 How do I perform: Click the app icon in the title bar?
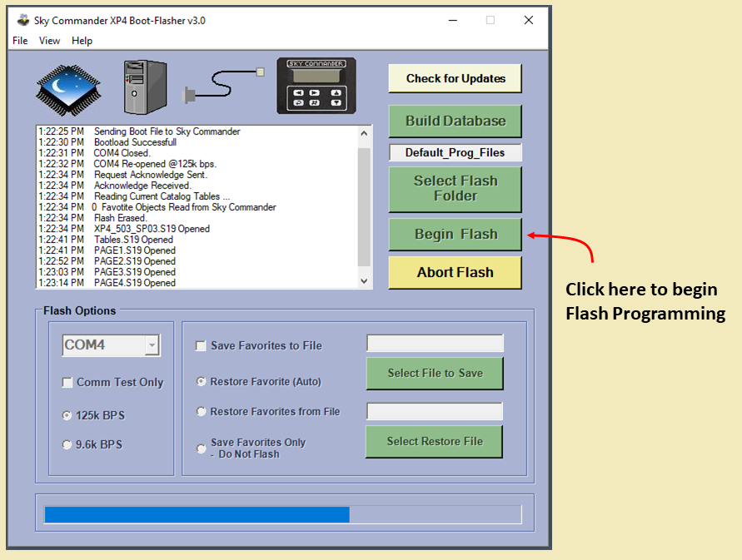point(23,20)
